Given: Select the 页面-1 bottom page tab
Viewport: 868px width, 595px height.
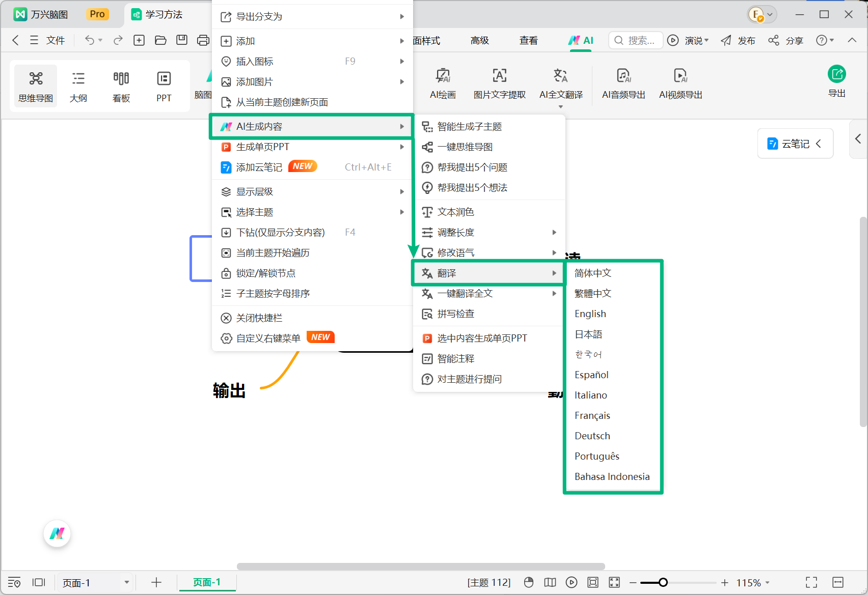Looking at the screenshot, I should coord(207,582).
